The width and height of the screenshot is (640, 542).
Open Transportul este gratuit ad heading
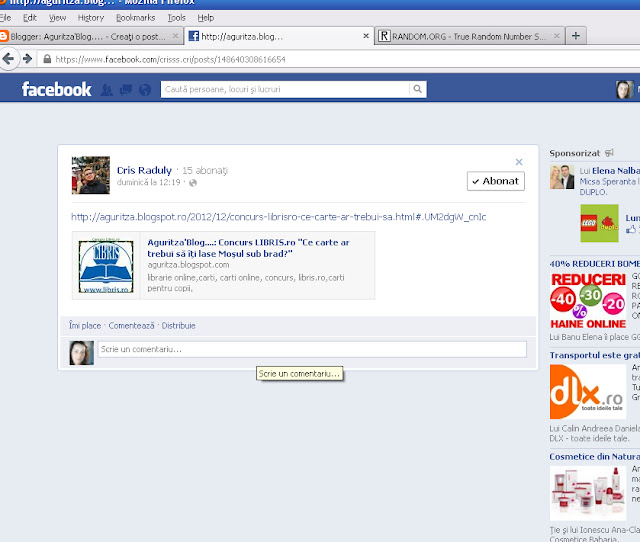pyautogui.click(x=595, y=355)
